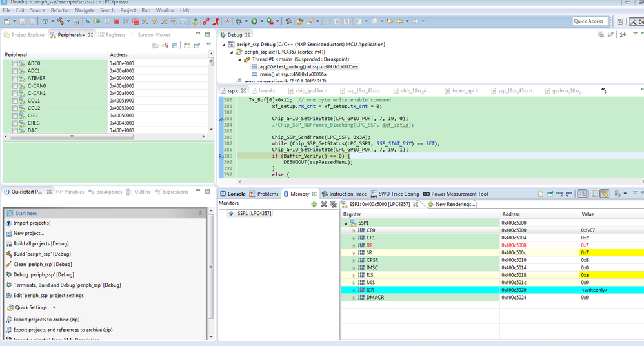Click Import project(s) in Quickstart panel
This screenshot has height=346, width=644.
32,223
